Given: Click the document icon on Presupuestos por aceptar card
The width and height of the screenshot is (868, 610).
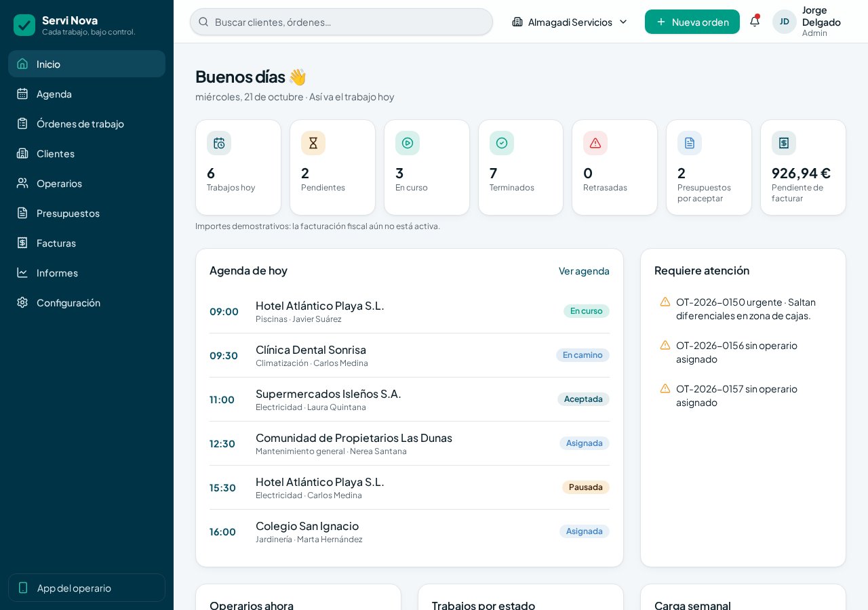Looking at the screenshot, I should coord(690,143).
